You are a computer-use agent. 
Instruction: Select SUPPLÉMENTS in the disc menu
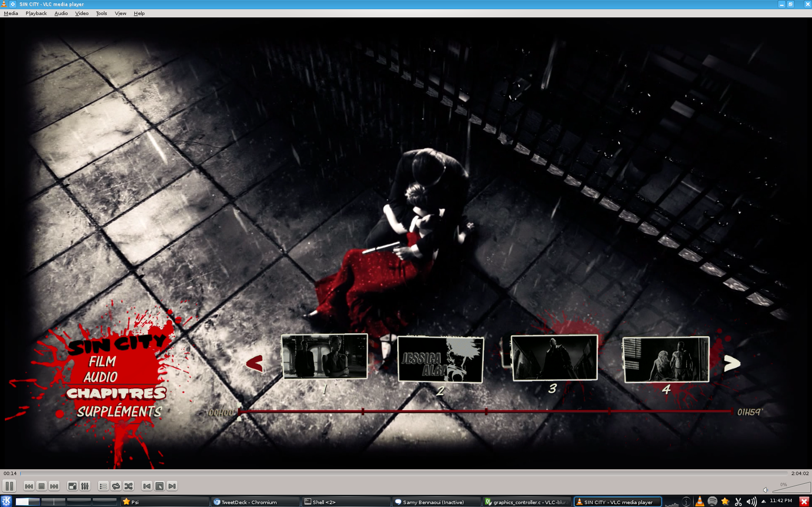click(119, 411)
